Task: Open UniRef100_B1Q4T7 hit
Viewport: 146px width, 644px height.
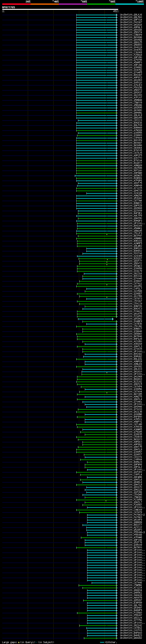Action: [131, 163]
